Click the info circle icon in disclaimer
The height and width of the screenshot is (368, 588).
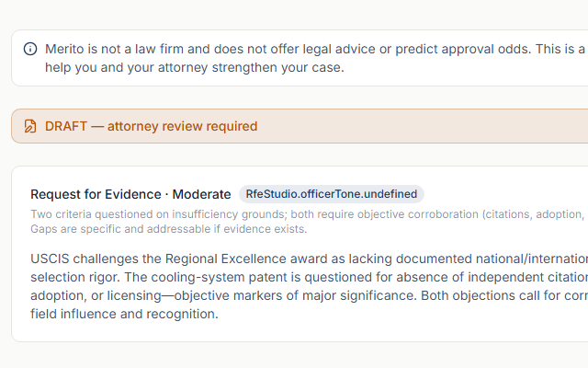30,49
